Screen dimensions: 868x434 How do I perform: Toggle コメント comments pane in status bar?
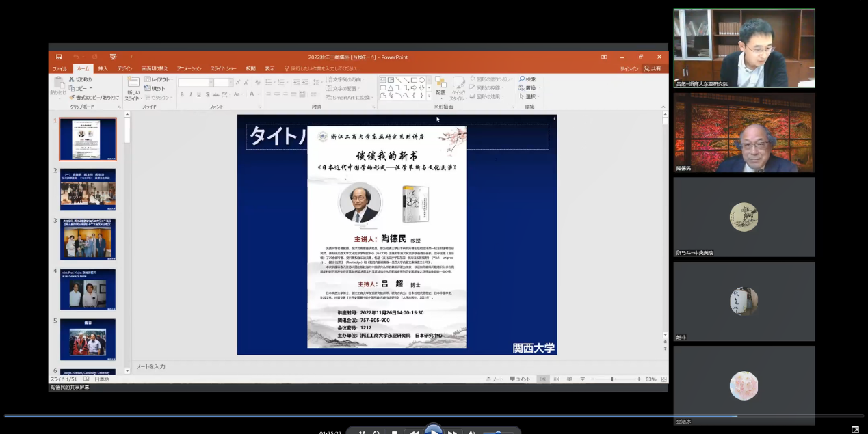point(520,379)
